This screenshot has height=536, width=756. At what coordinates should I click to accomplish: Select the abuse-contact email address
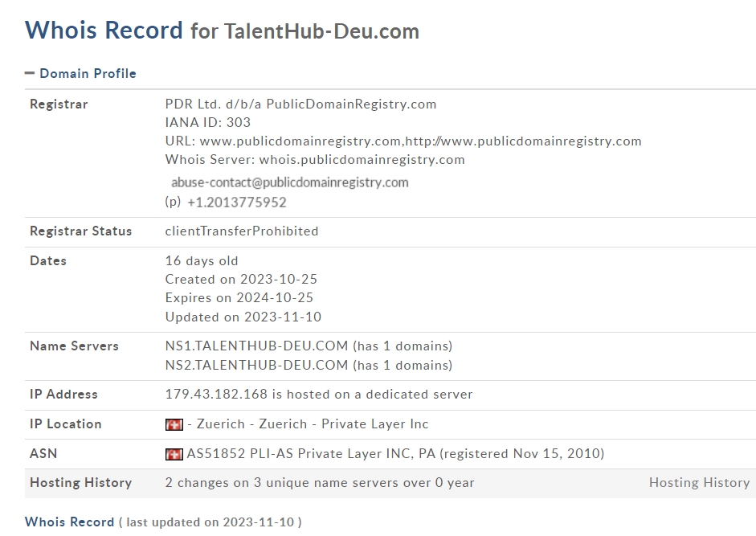click(x=290, y=182)
